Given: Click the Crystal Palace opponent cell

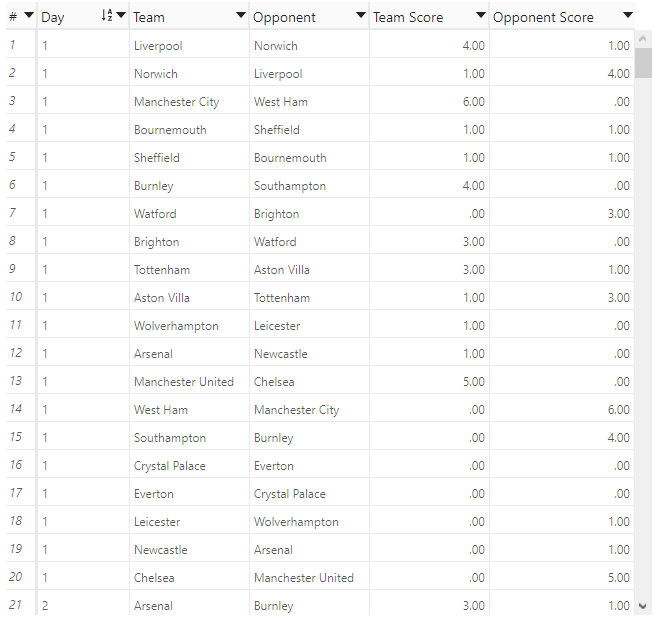Looking at the screenshot, I should (x=290, y=494).
